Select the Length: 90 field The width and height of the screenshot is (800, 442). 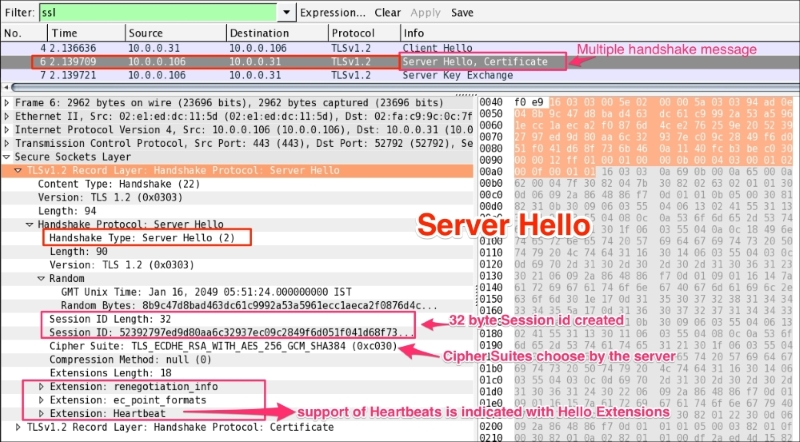[x=78, y=252]
